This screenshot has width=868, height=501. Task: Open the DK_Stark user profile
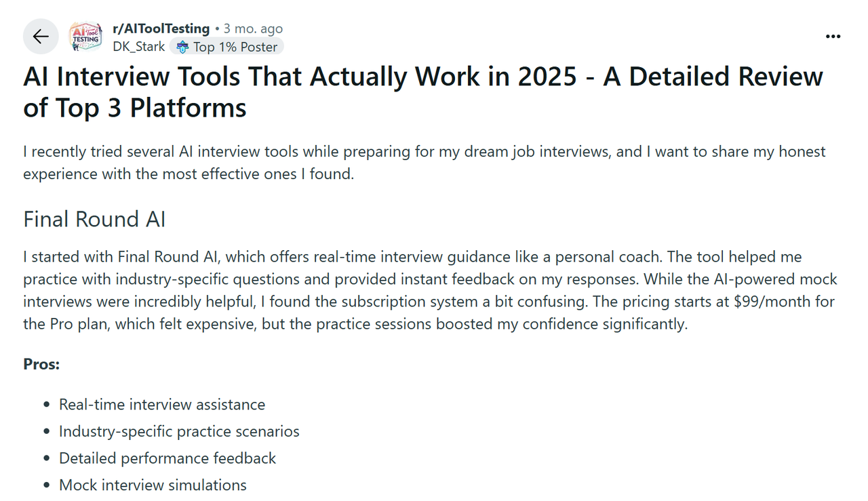[139, 47]
